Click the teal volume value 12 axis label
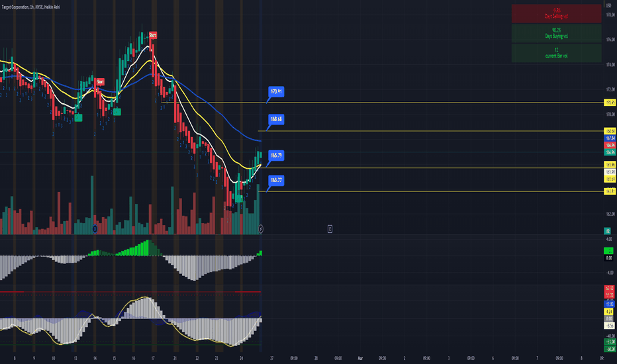 click(608, 231)
